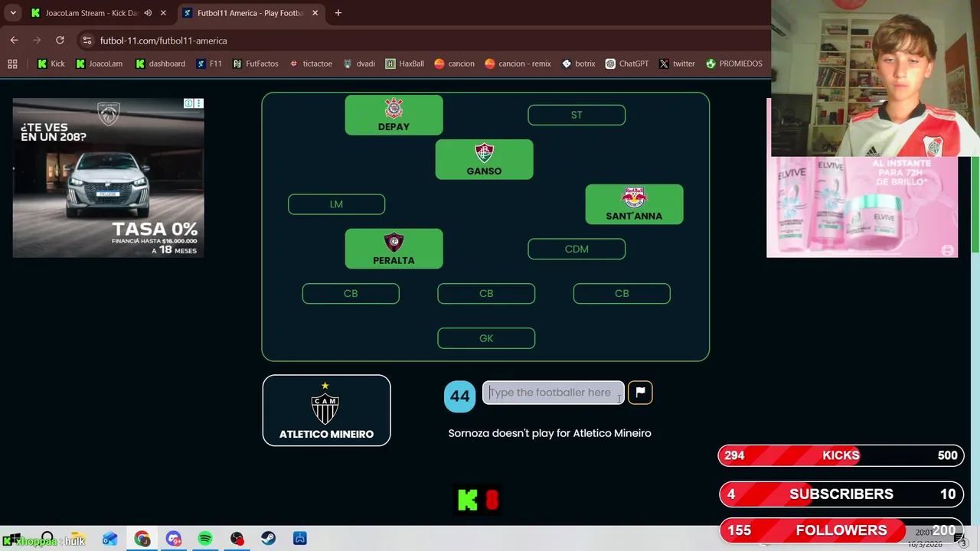View site information icon in address bar

[87, 41]
